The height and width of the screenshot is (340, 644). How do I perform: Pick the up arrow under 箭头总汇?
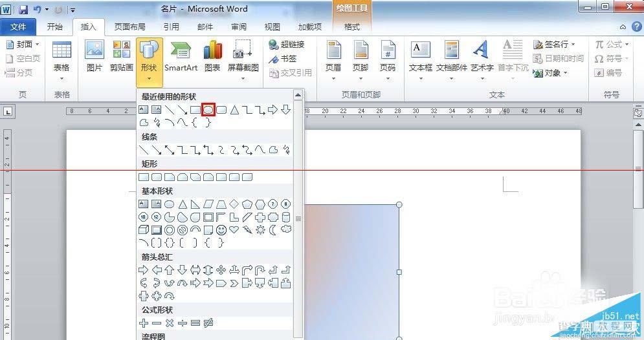(170, 270)
